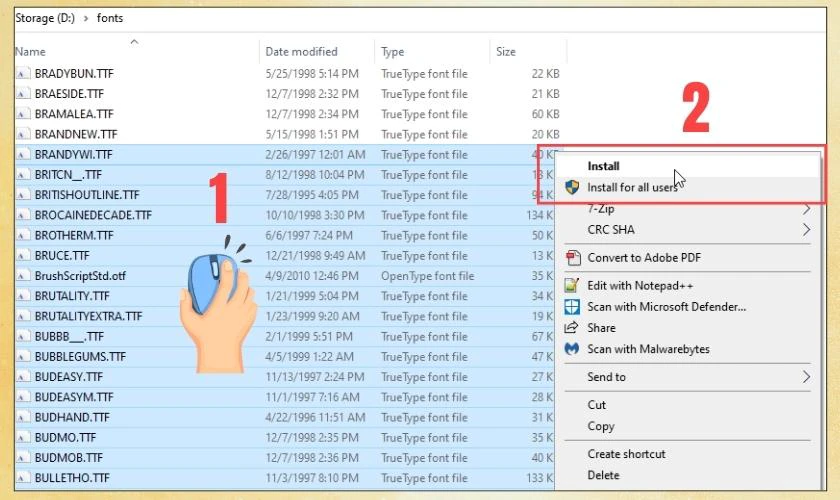
Task: Click the breadcrumb chevron after Storage (D:)
Action: pyautogui.click(x=86, y=18)
